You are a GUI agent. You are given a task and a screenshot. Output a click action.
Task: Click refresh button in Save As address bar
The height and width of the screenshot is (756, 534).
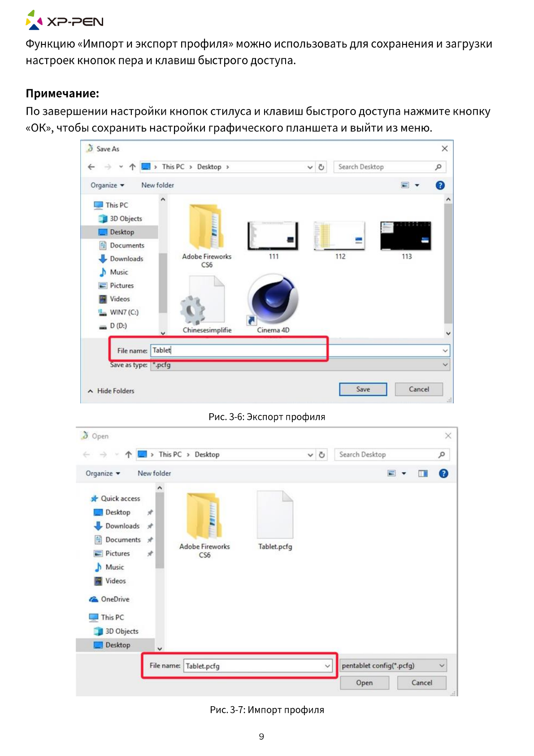tap(321, 167)
